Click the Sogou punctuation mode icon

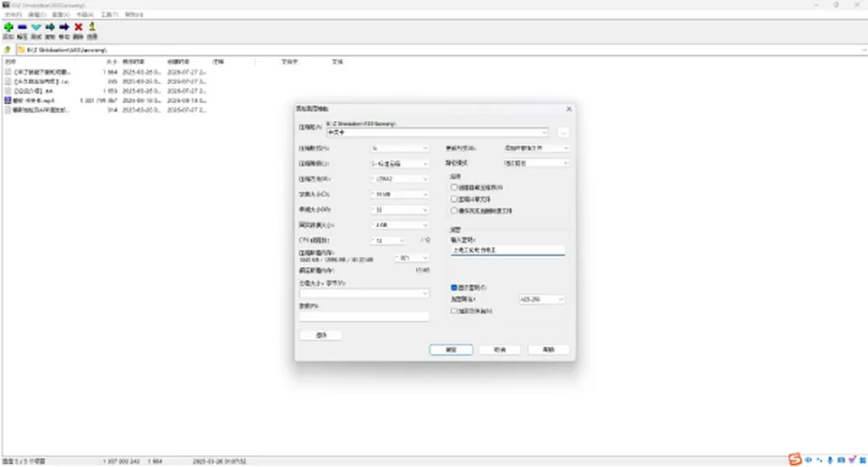pyautogui.click(x=819, y=460)
